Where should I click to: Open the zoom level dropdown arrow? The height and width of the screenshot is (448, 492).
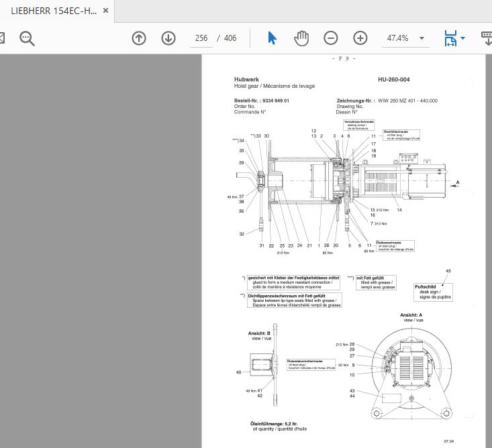pos(422,38)
